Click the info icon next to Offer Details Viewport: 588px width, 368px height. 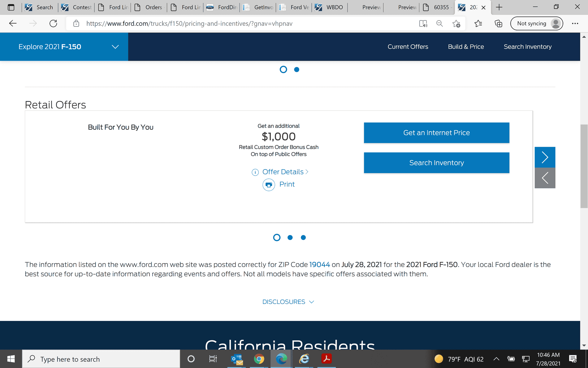(255, 172)
